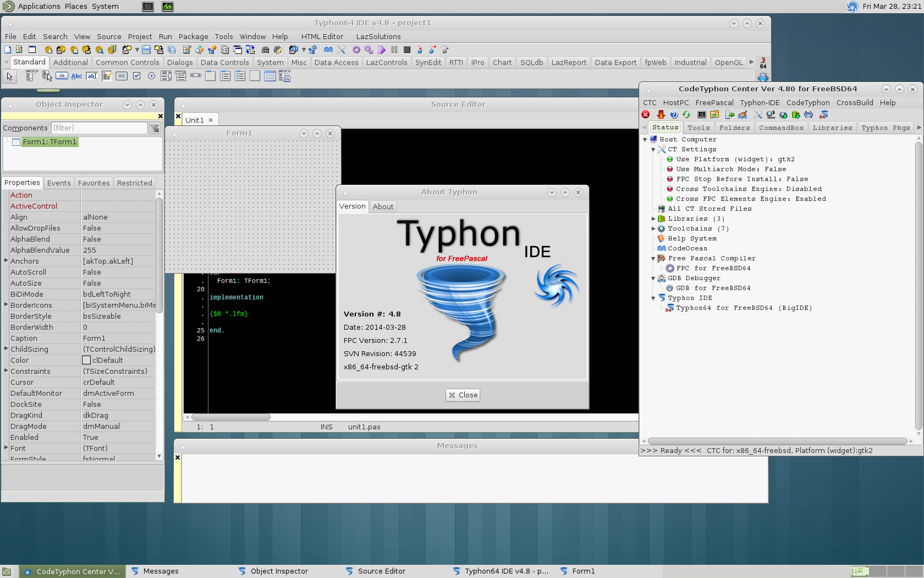Click the purple Run arrow icon

click(x=382, y=50)
